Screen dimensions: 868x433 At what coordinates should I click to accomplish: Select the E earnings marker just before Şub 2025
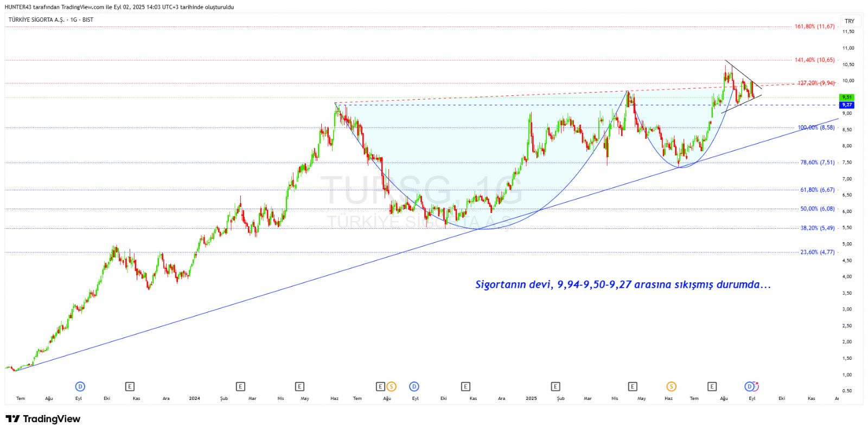point(556,386)
